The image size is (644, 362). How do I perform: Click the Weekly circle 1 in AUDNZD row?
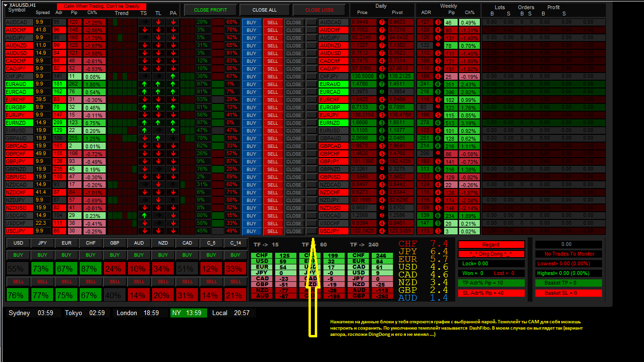[438, 45]
